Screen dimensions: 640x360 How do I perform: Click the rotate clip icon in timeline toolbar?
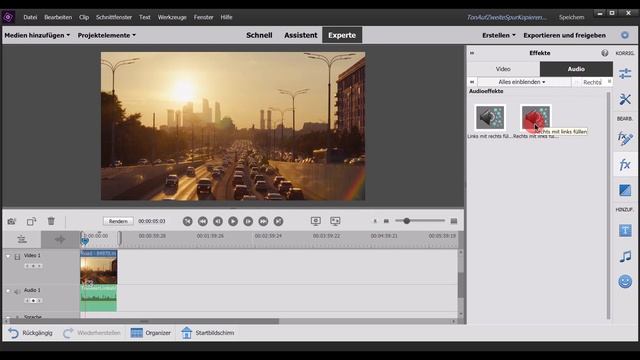pos(31,221)
